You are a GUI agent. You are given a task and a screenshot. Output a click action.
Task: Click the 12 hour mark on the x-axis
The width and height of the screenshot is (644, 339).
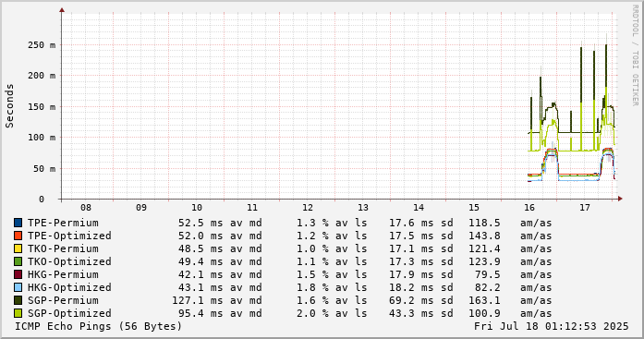tap(308, 208)
